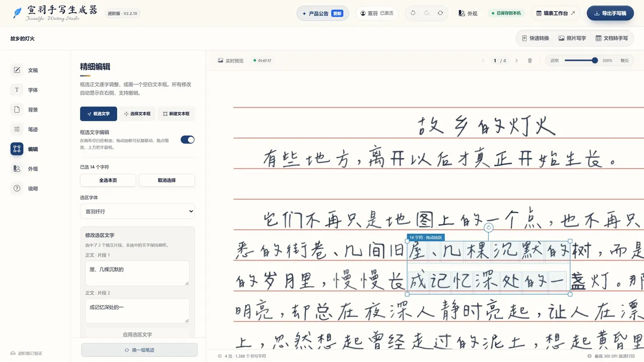This screenshot has height=362, width=644.
Task: Click the 换一组笔迹 button
Action: pyautogui.click(x=139, y=350)
